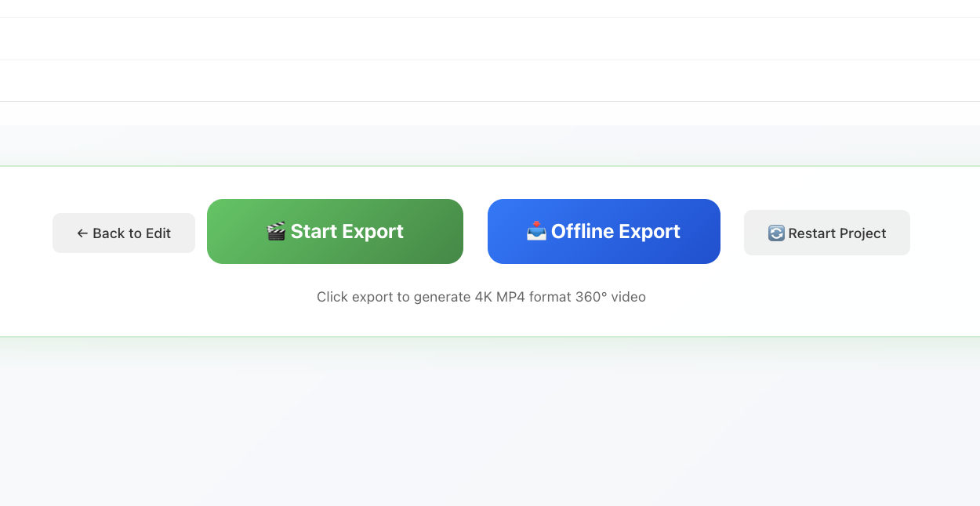Screen dimensions: 980x506
Task: Go back with the Back to Edit button
Action: click(124, 233)
